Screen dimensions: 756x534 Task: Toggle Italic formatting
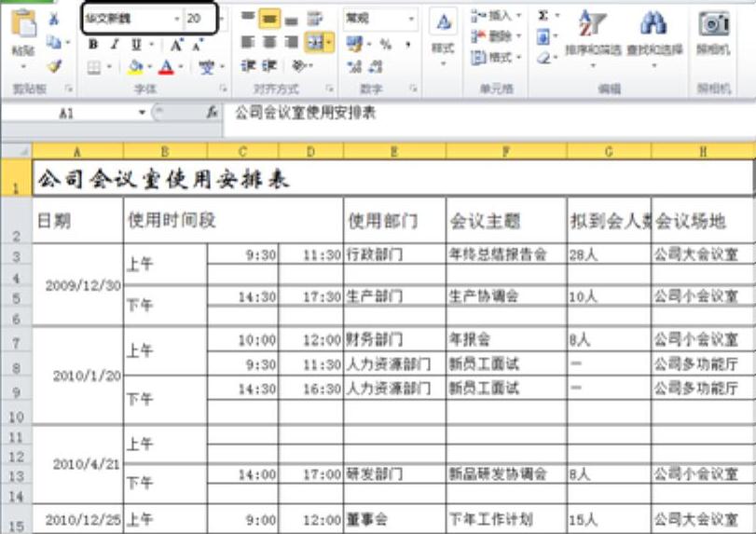115,45
